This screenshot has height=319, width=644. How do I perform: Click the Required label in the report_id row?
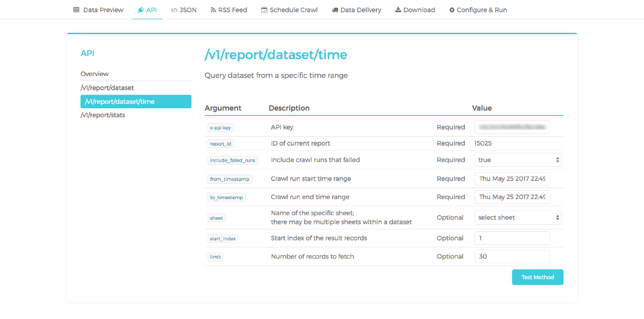(x=451, y=144)
